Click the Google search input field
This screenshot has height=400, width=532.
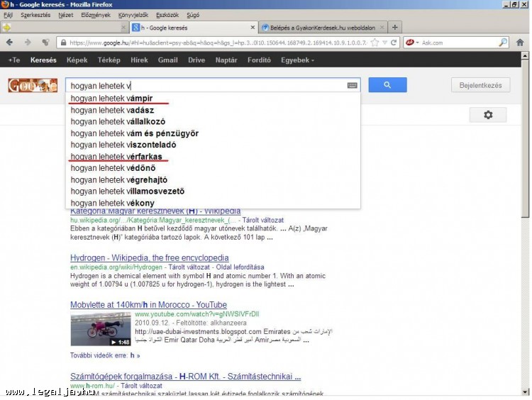[206, 85]
